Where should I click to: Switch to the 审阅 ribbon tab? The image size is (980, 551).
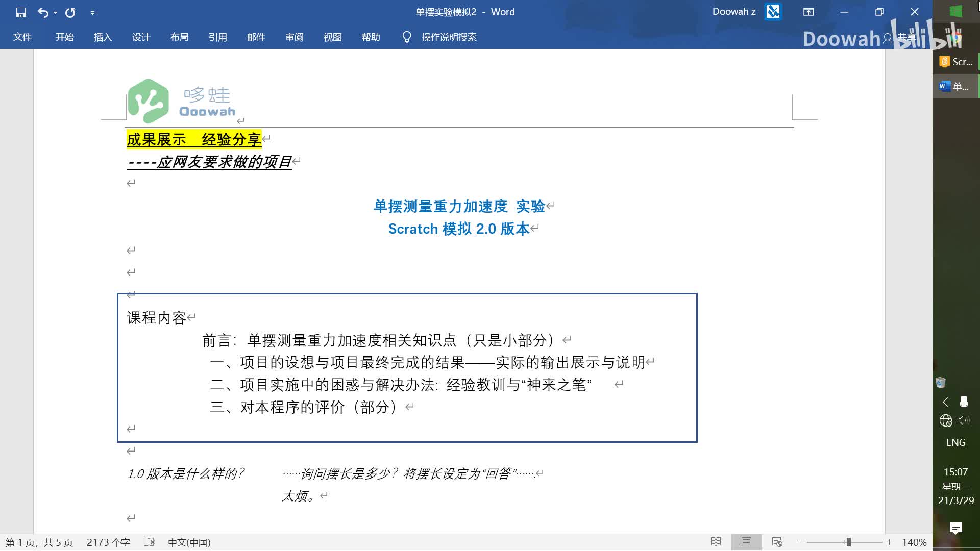[295, 37]
